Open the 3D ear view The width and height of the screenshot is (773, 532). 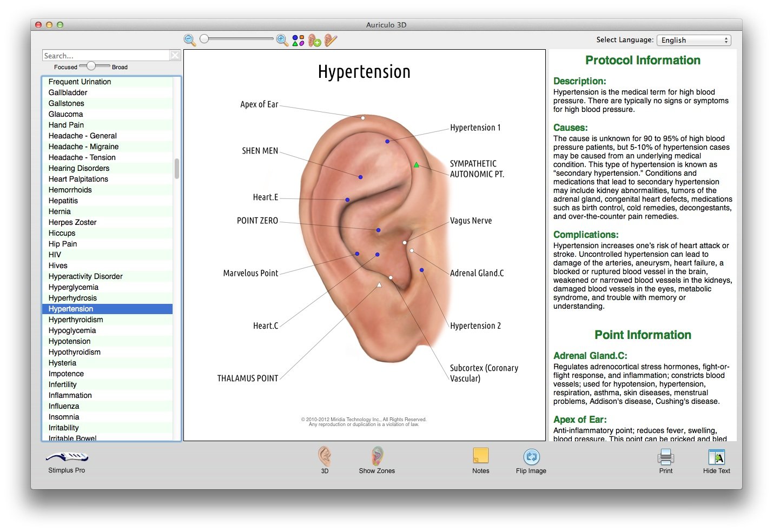(x=325, y=458)
